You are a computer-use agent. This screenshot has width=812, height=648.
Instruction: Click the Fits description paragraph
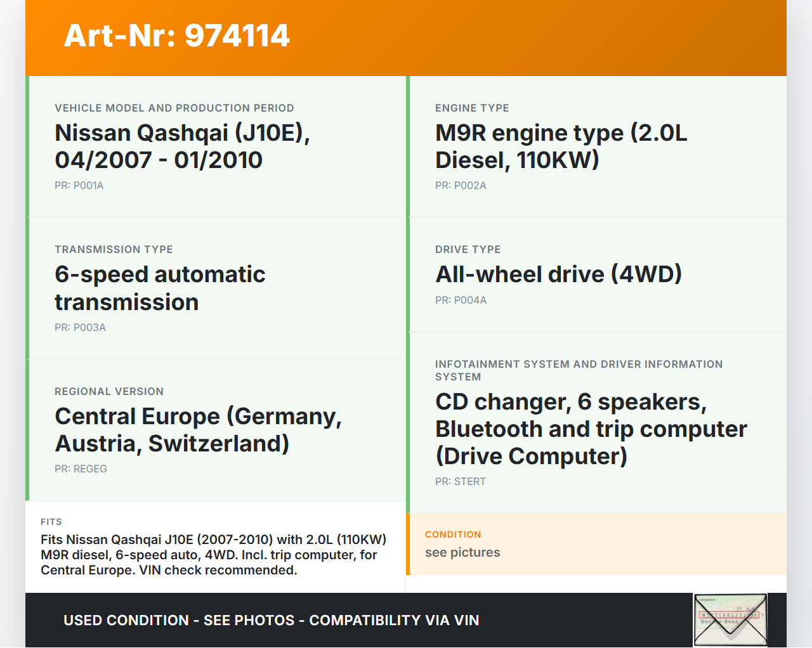pos(214,555)
